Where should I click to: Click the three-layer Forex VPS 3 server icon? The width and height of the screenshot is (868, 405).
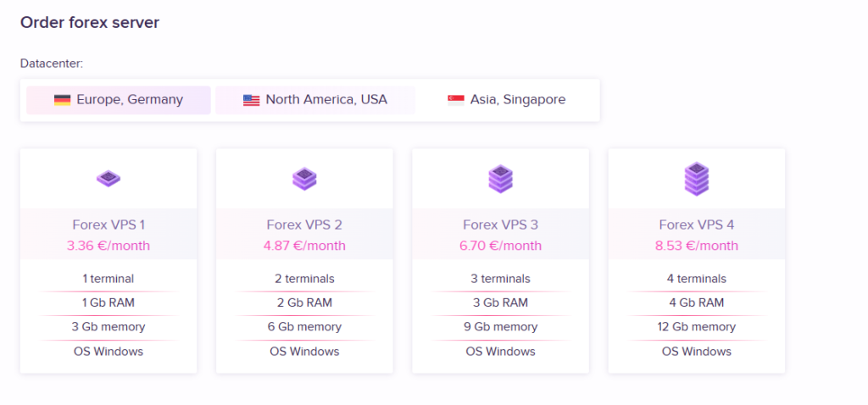(500, 179)
